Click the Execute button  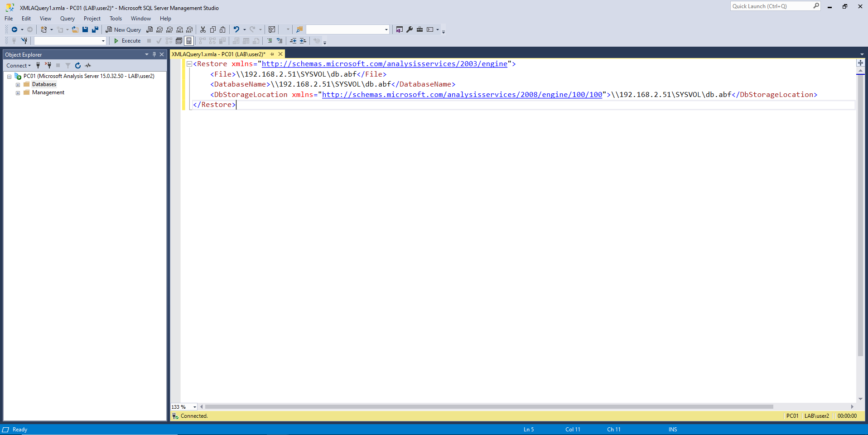tap(127, 41)
